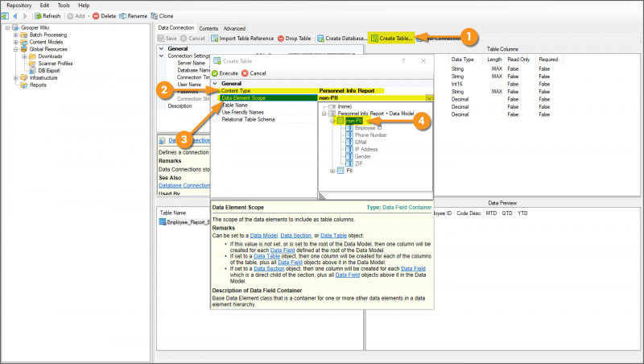Image resolution: width=644 pixels, height=364 pixels.
Task: Click the Create Table button
Action: click(x=391, y=38)
